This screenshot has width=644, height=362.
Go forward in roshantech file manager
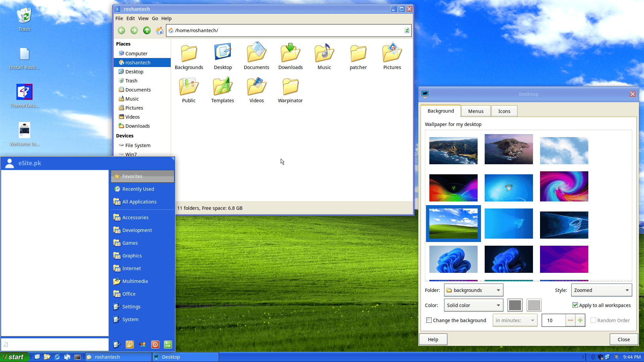(134, 31)
